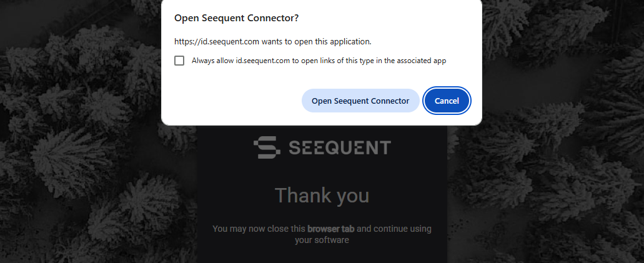Click the Always allow checkbox label text
The image size is (644, 263).
[x=319, y=61]
